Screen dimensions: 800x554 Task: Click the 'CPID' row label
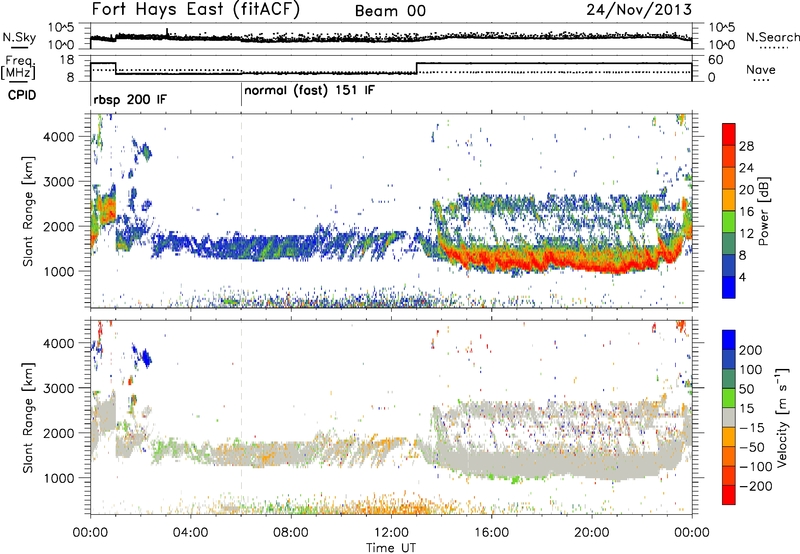click(22, 95)
